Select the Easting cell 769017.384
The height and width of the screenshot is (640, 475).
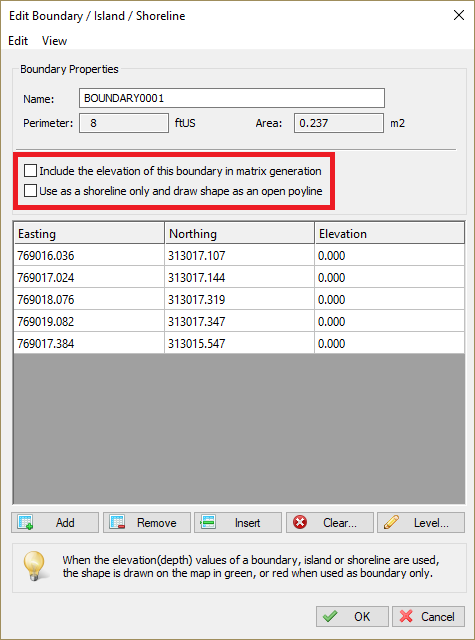(x=89, y=344)
